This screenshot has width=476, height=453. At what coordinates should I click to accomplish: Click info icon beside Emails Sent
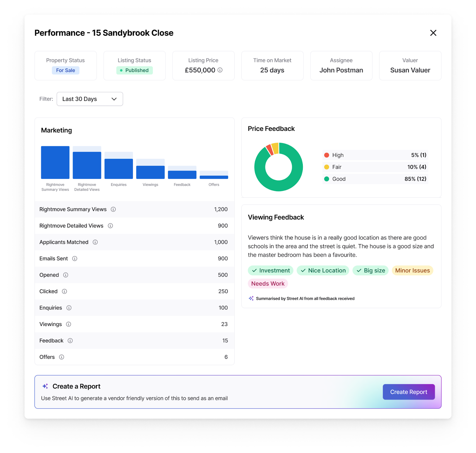click(x=75, y=258)
